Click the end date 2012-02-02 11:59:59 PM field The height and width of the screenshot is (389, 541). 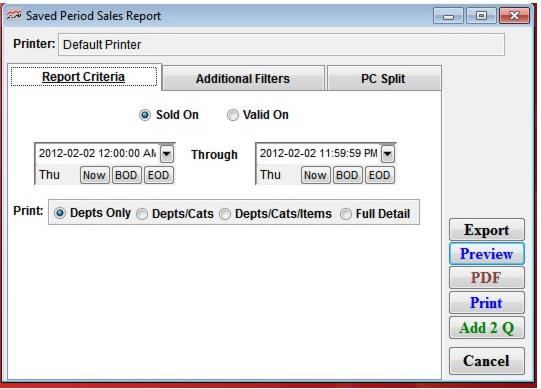coord(319,153)
